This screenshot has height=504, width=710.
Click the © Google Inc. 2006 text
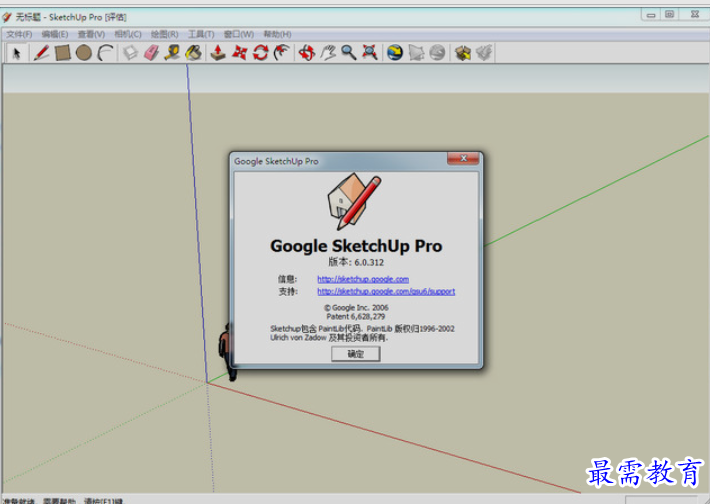(x=356, y=308)
